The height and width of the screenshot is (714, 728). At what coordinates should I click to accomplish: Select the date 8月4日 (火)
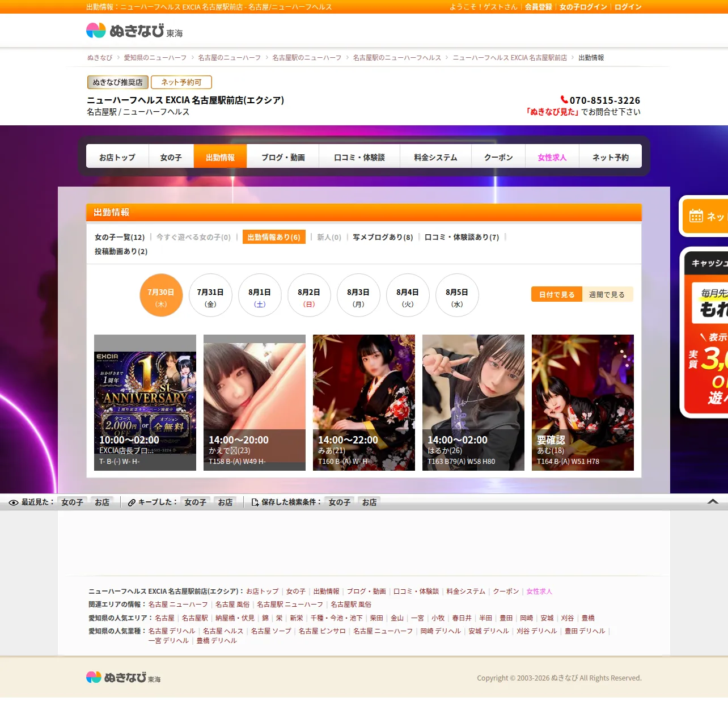tap(408, 295)
